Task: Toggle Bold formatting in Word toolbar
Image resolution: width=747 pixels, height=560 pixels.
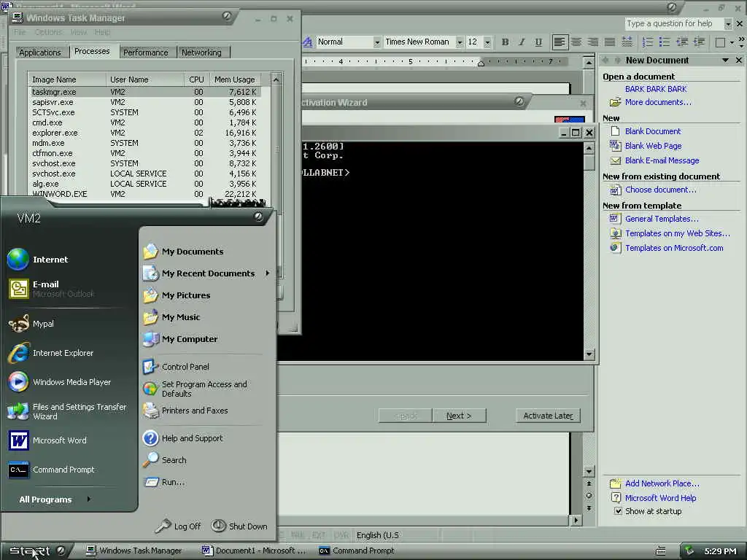Action: click(x=505, y=42)
